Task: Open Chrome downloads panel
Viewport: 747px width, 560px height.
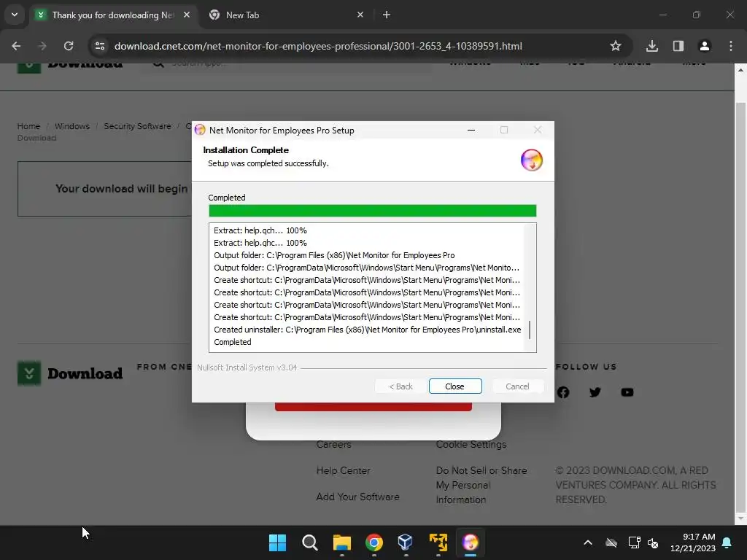Action: tap(652, 46)
